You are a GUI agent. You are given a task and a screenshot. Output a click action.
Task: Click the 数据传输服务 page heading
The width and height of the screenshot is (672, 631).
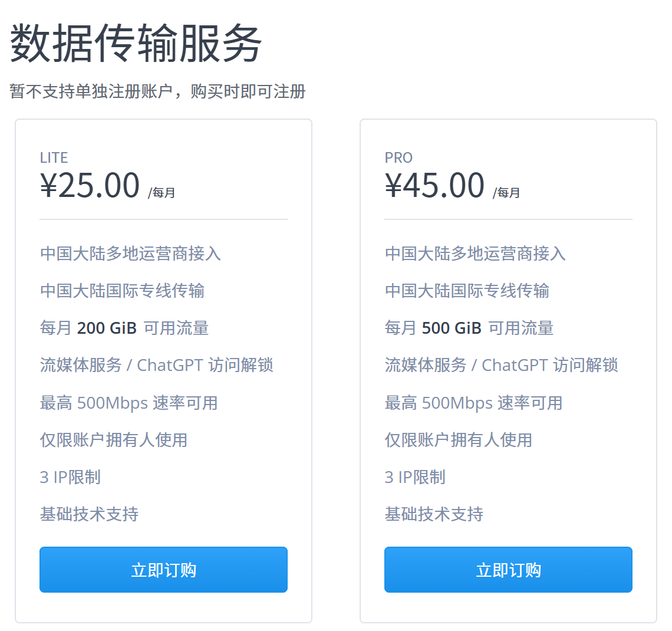[x=136, y=43]
